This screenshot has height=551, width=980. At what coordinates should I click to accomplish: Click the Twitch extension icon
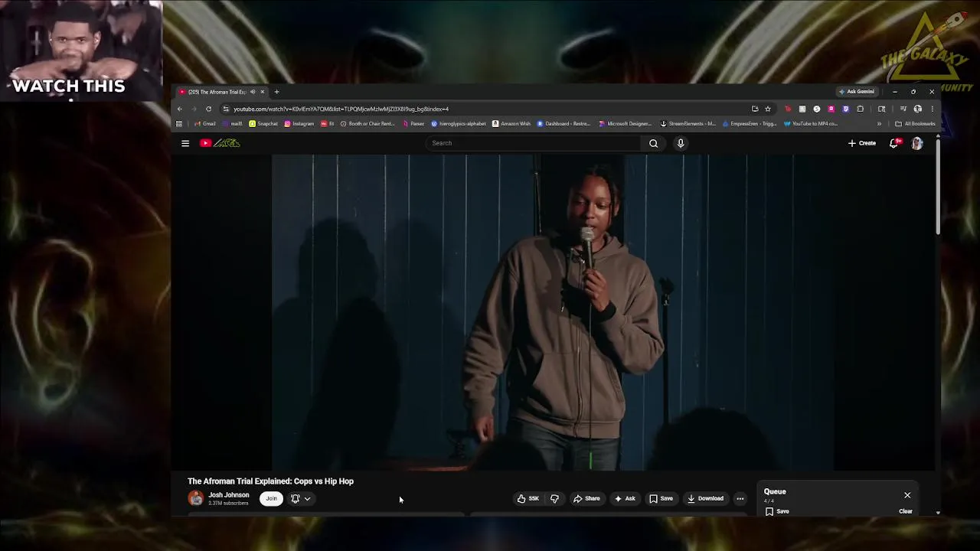845,109
